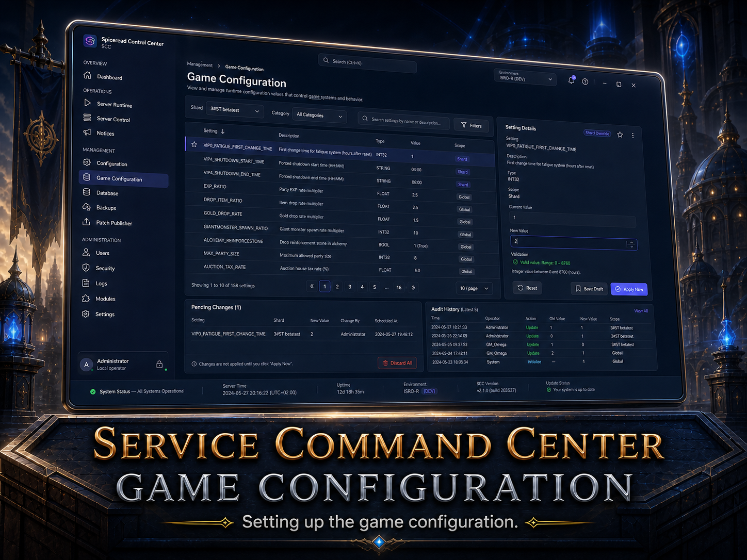Click the Management breadcrumb
Screen dimensions: 747x560
[200, 64]
